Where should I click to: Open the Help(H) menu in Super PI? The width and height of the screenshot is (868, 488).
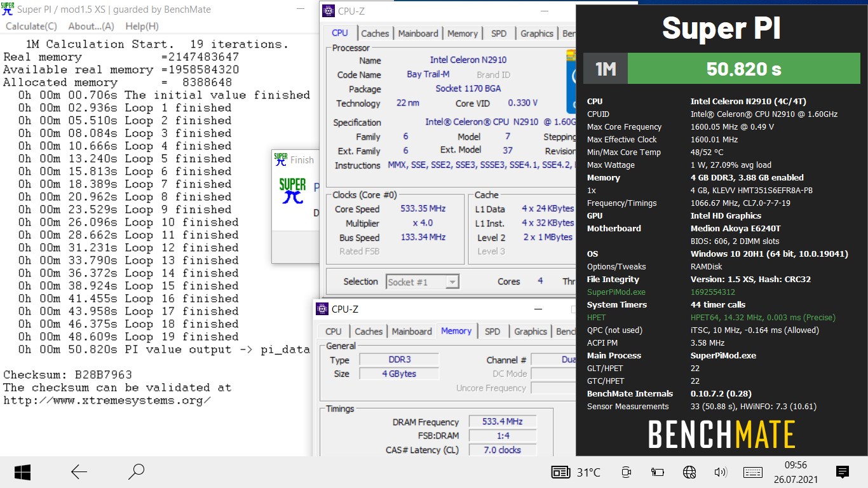[x=142, y=26]
